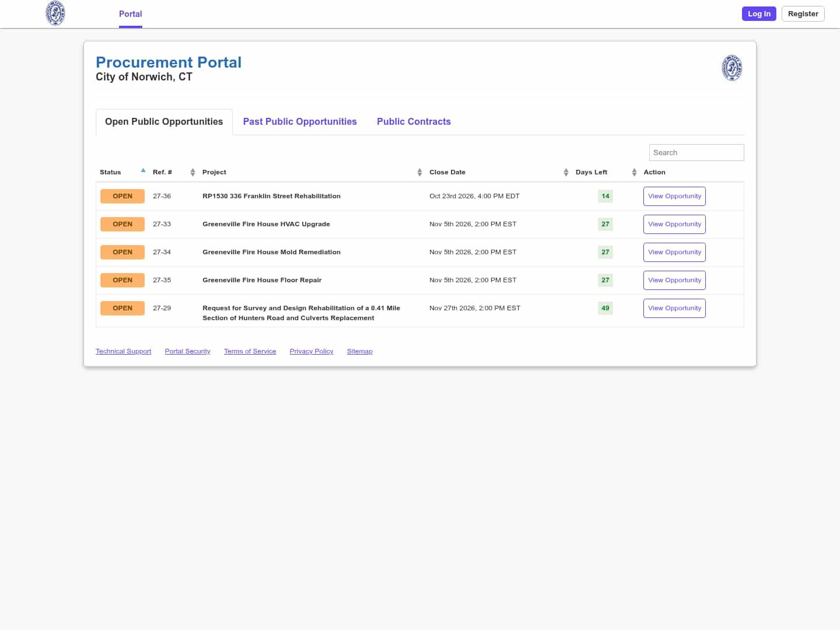Click Greeneville Fire House Floor Repair title
Image resolution: width=840 pixels, height=630 pixels.
tap(262, 280)
